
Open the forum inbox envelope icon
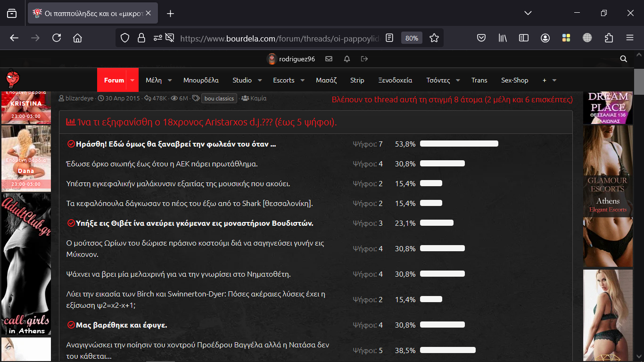(329, 59)
